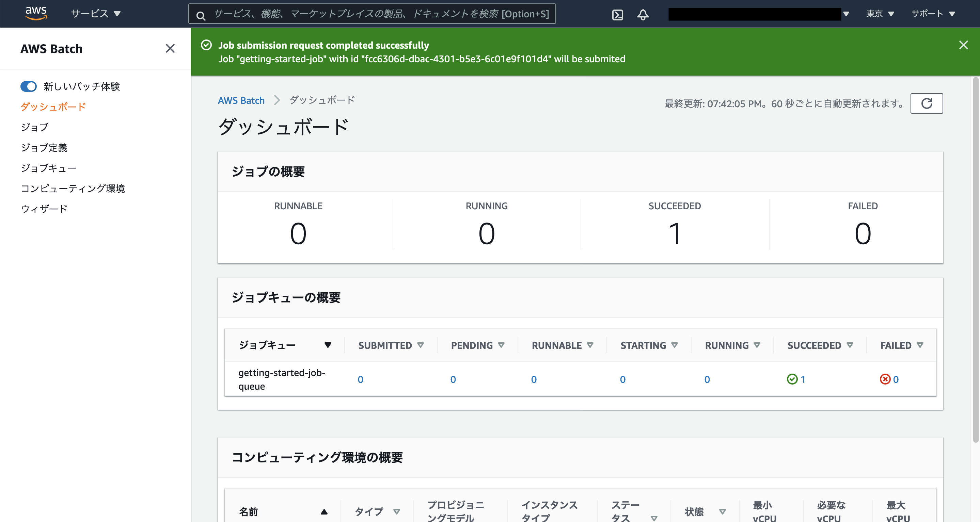Image resolution: width=980 pixels, height=522 pixels.
Task: Click the 最終更新 timestamp text
Action: point(784,103)
